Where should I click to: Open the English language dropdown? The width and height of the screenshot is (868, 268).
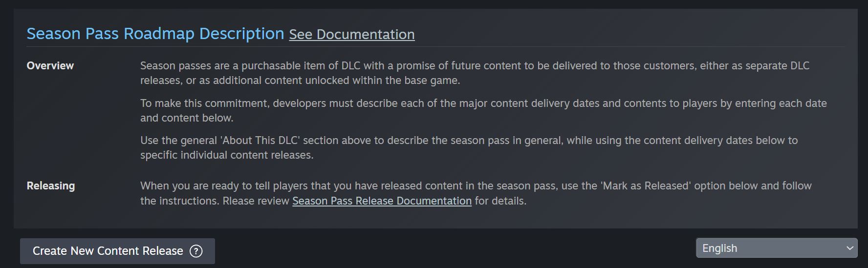coord(777,248)
